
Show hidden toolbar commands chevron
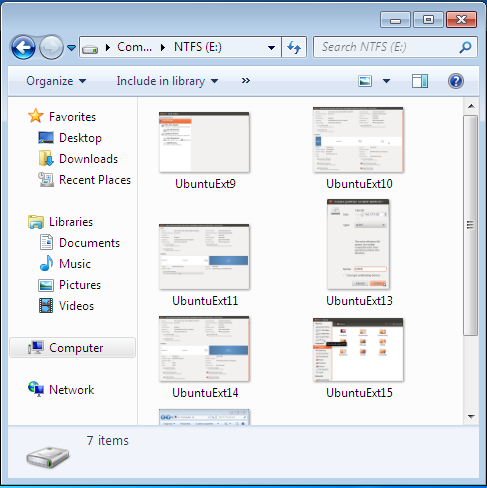[x=246, y=81]
